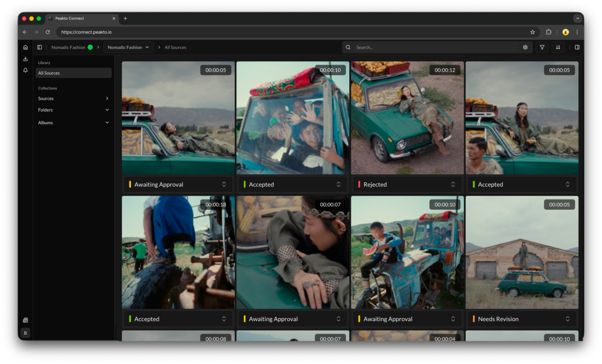Click the red status marker beside Rejected
This screenshot has width=602, height=364.
359,184
